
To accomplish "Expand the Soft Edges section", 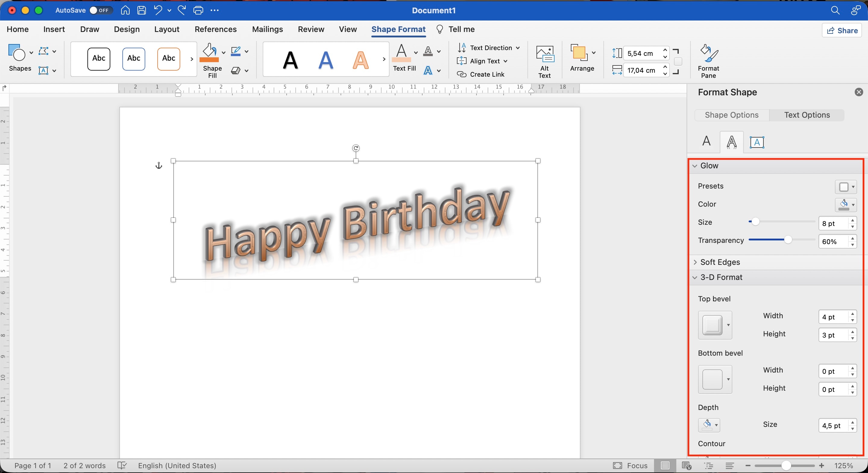I will [695, 262].
